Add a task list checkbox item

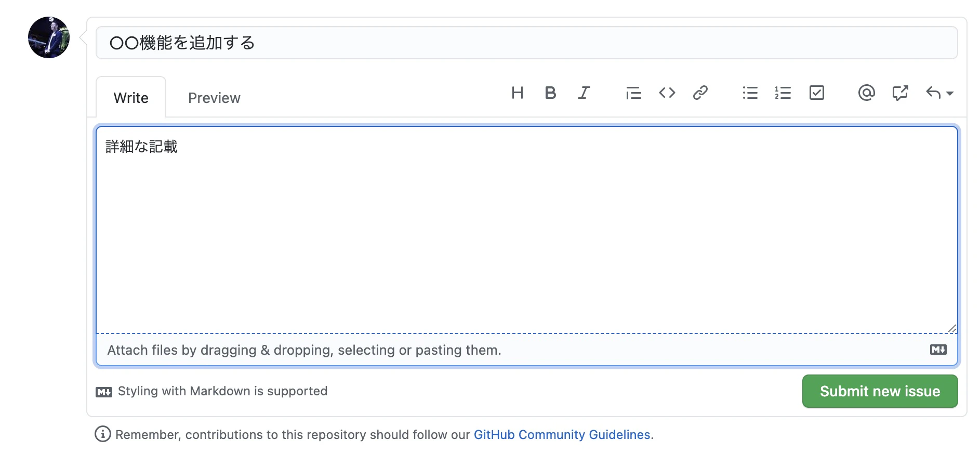point(817,93)
